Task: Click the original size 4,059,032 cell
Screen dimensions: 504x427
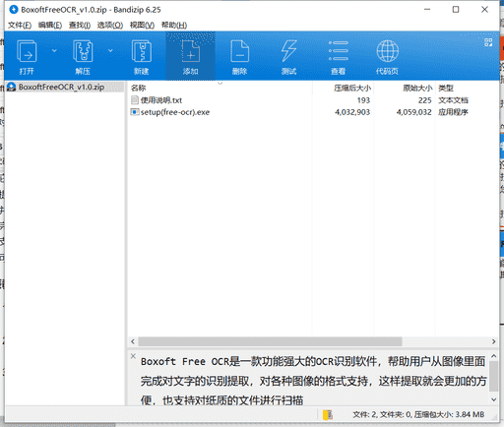Action: (x=414, y=112)
